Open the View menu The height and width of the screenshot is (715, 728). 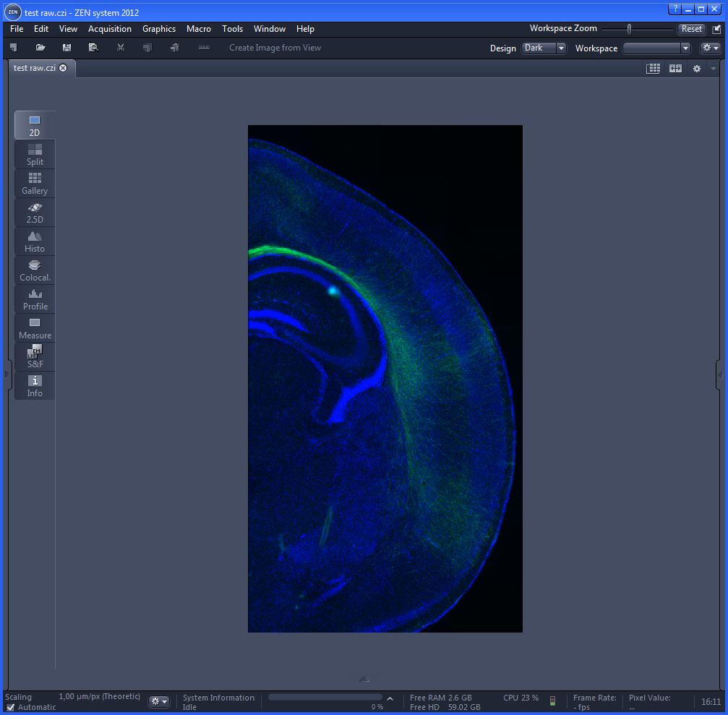click(68, 29)
